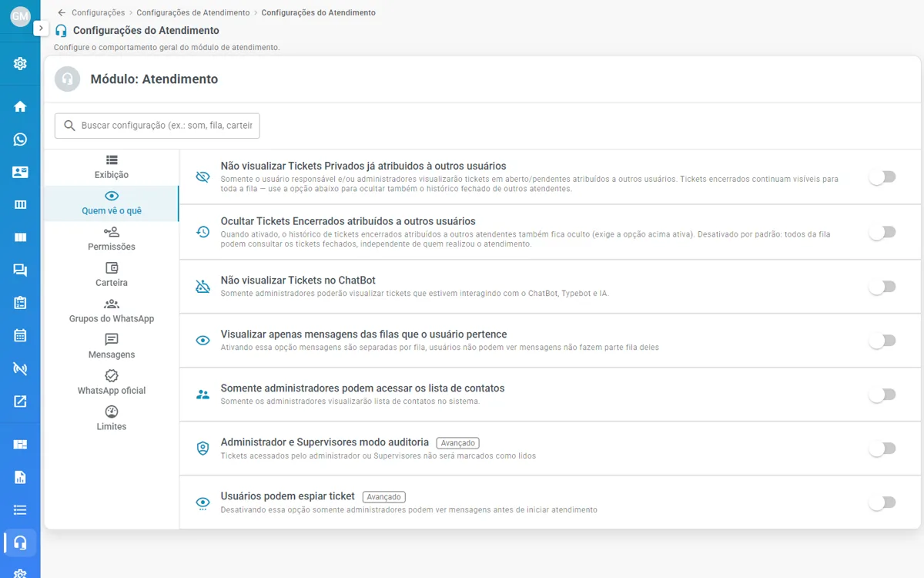Click the people icon beside lista de contatos
This screenshot has width=924, height=578.
[203, 394]
